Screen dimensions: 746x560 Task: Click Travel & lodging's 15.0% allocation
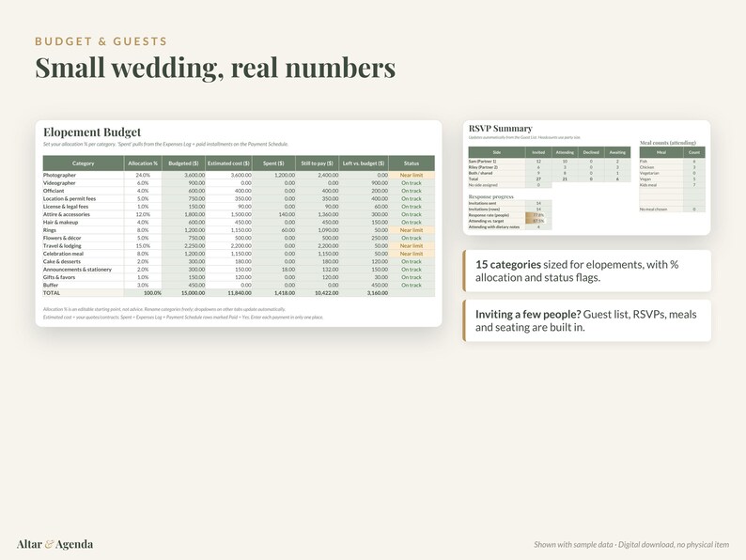143,245
